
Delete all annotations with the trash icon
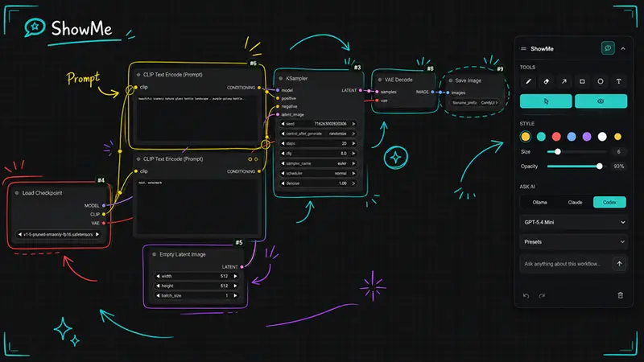[x=620, y=295]
